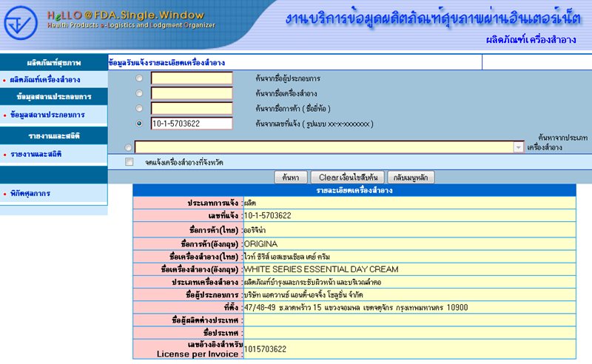This screenshot has width=592, height=364.
Task: Click the brand name input field
Action: 192,108
